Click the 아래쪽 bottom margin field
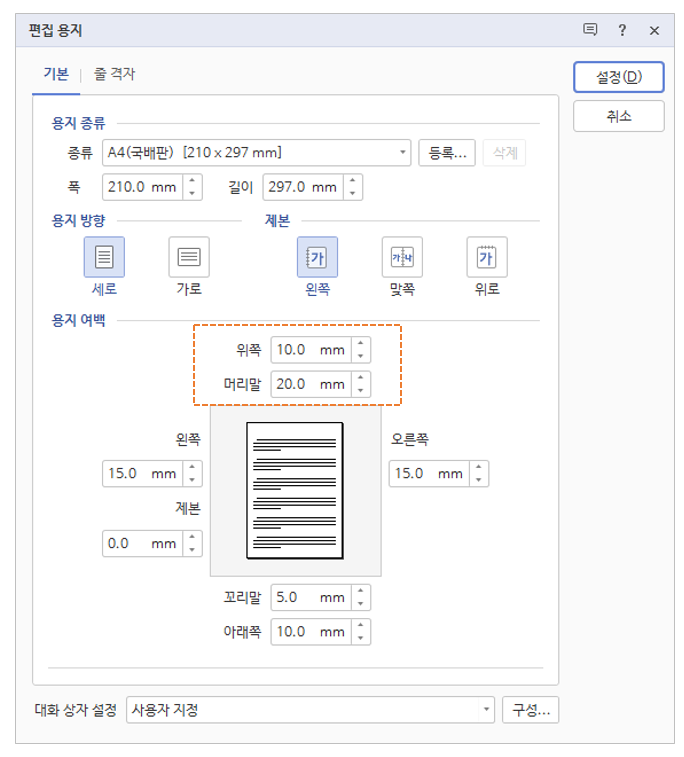The height and width of the screenshot is (757, 684). 311,632
